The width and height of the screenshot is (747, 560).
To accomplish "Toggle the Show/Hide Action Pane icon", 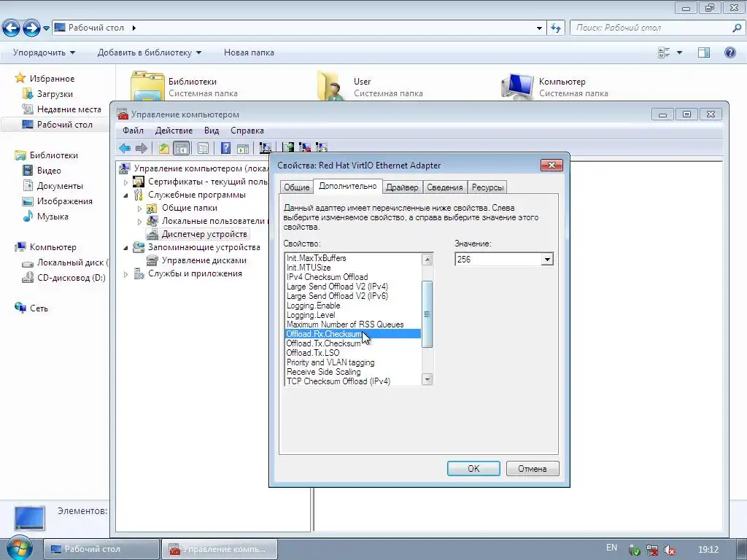I will click(243, 148).
